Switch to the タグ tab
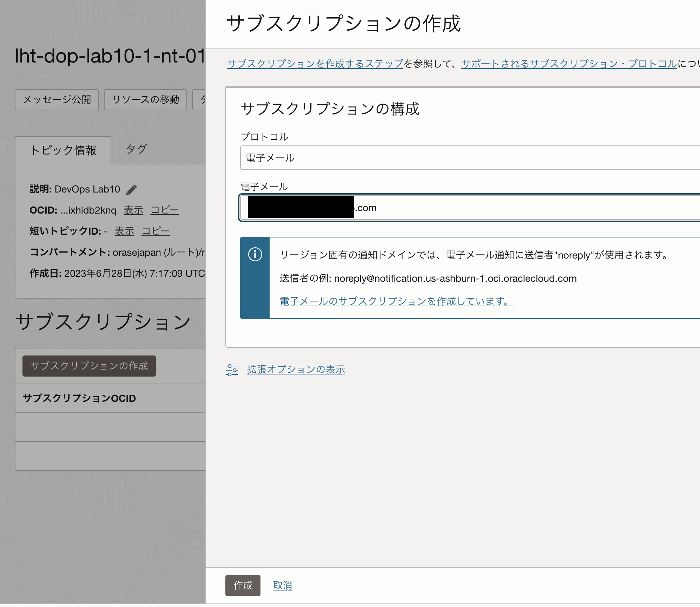The image size is (700, 607). pos(137,150)
